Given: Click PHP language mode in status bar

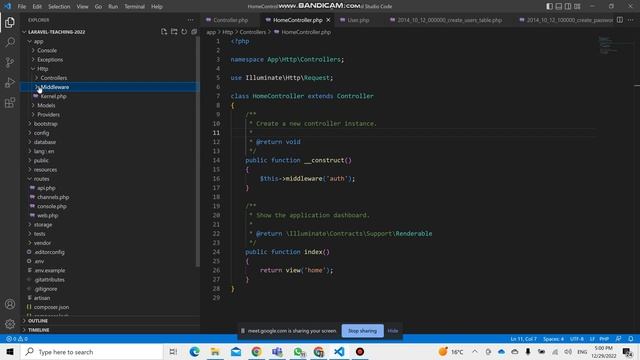Looking at the screenshot, I should (x=604, y=339).
